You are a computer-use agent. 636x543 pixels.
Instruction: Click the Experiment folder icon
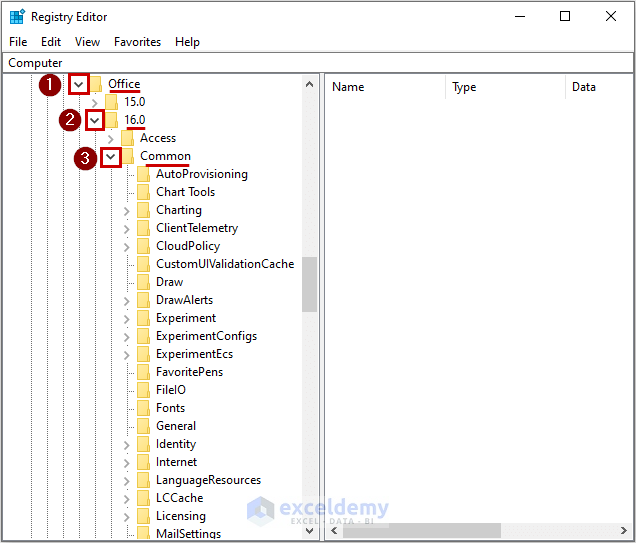tap(143, 318)
